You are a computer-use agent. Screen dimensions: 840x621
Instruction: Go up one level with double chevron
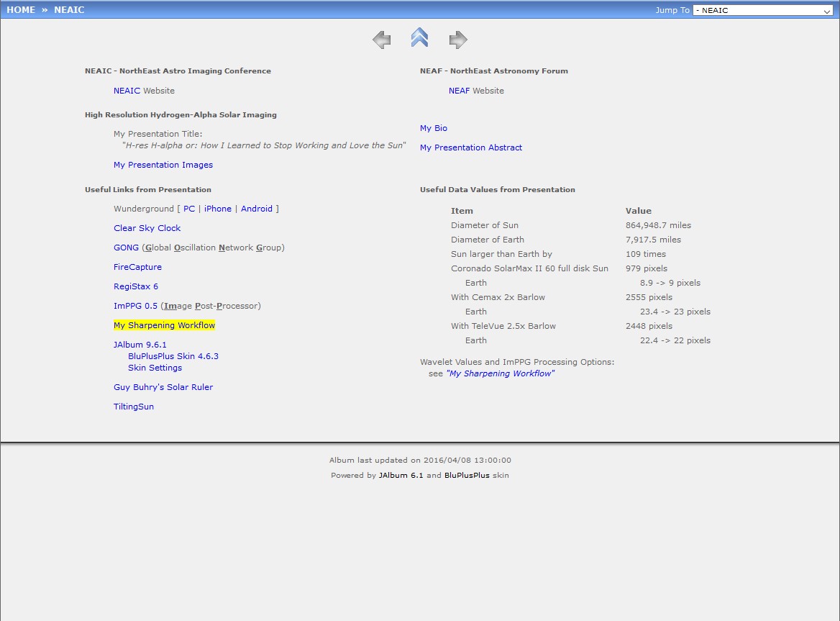click(419, 37)
